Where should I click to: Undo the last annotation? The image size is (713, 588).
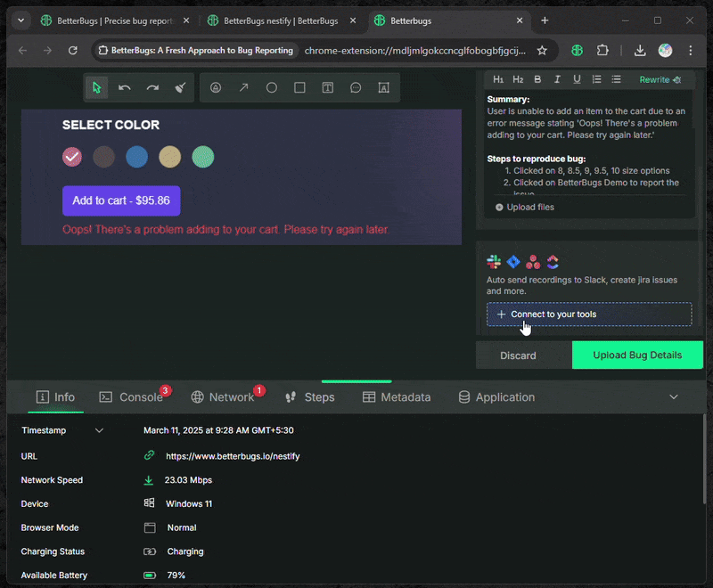point(125,87)
